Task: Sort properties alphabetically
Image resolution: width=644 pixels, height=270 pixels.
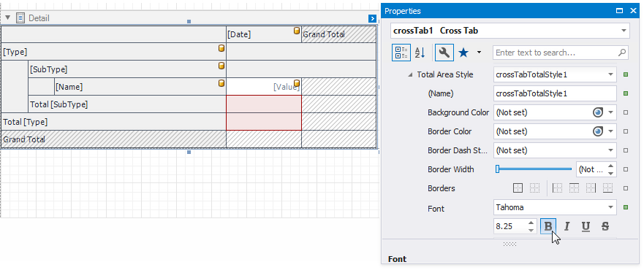Action: pos(420,53)
